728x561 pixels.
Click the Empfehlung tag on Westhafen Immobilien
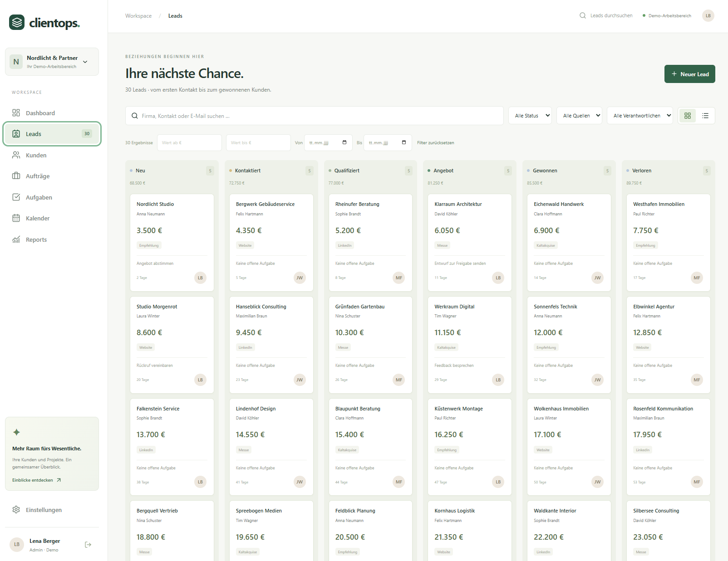pyautogui.click(x=645, y=245)
